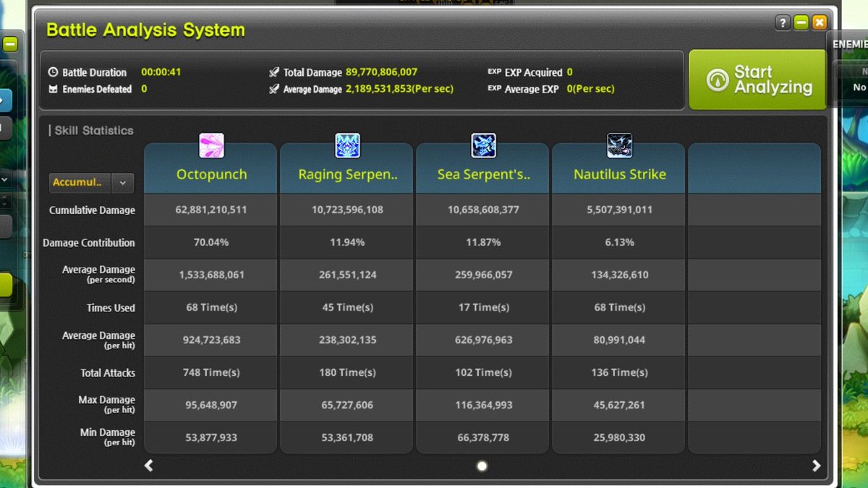This screenshot has height=488, width=868.
Task: Open the Accumul.. statistics mode dropdown
Action: [x=91, y=182]
